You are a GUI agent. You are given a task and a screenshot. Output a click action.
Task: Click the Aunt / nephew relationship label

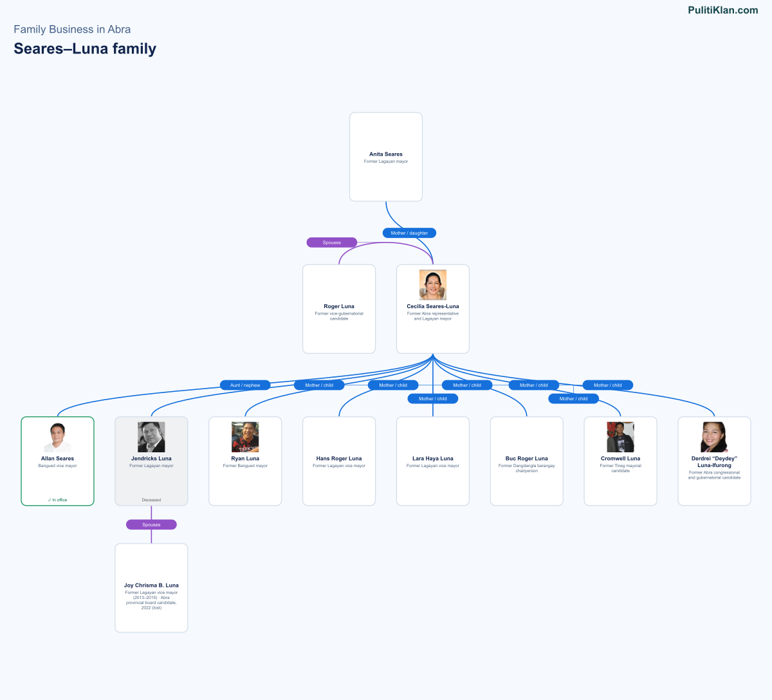245,385
